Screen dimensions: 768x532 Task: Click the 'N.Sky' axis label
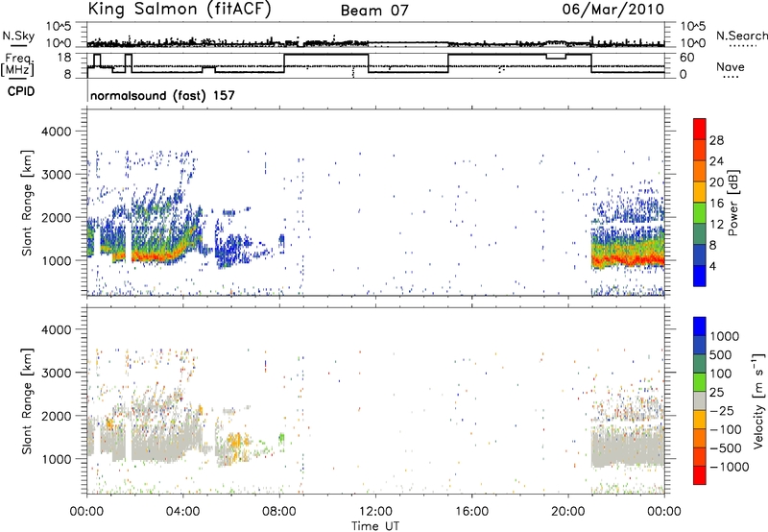(18, 36)
